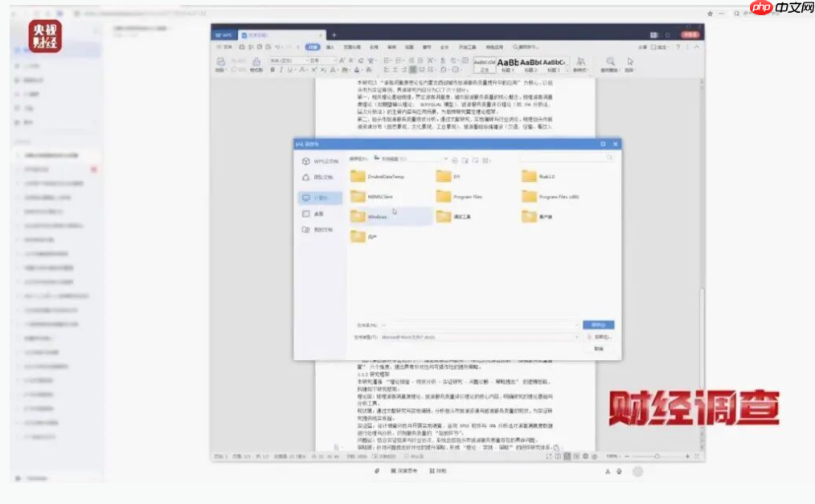The image size is (815, 504).
Task: Select 桌面 in the save dialog sidebar
Action: [316, 213]
